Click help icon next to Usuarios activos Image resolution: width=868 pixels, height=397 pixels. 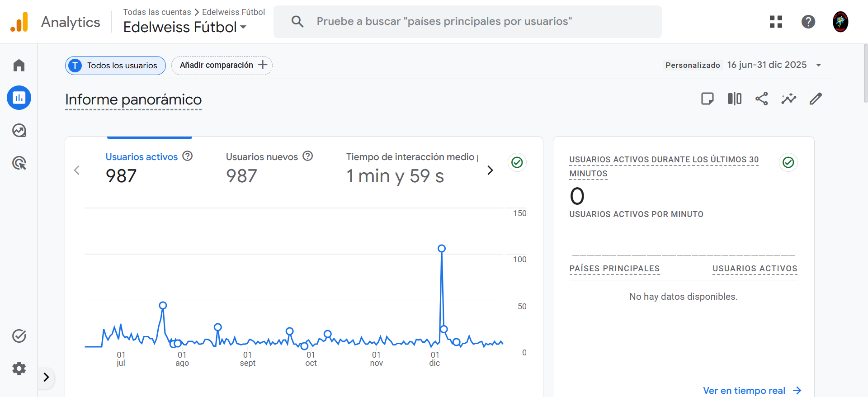[188, 156]
